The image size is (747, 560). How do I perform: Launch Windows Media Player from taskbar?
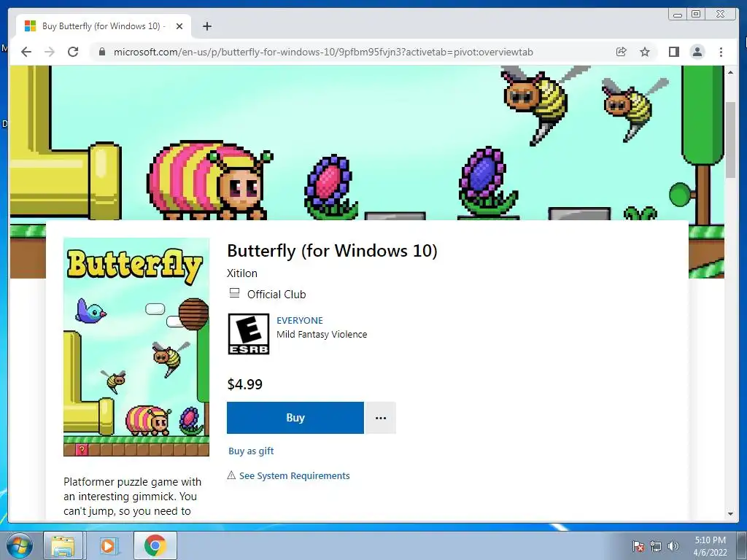108,545
